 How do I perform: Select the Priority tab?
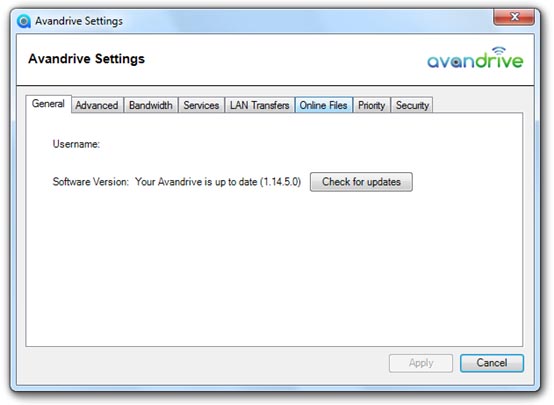(x=372, y=105)
